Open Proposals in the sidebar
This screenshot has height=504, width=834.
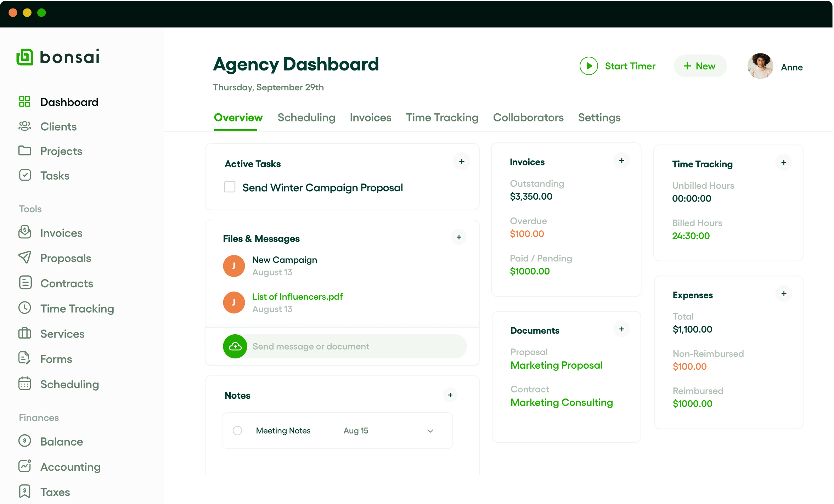(x=66, y=258)
